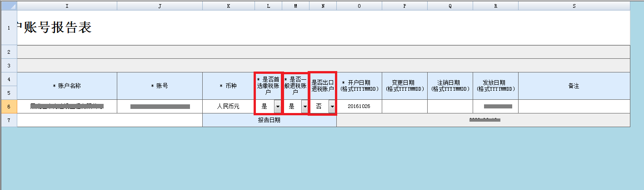644x190 pixels.
Task: Select row 6 header
Action: (x=9, y=106)
